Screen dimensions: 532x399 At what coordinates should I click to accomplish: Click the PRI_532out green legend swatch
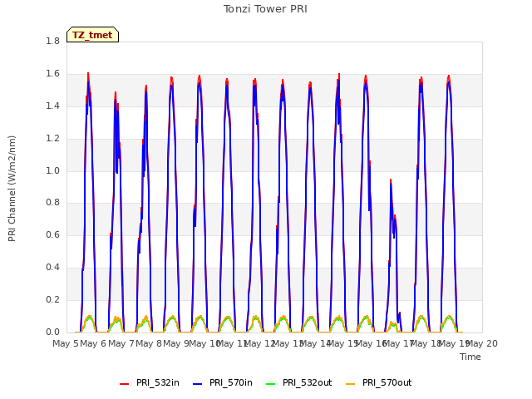click(x=271, y=384)
